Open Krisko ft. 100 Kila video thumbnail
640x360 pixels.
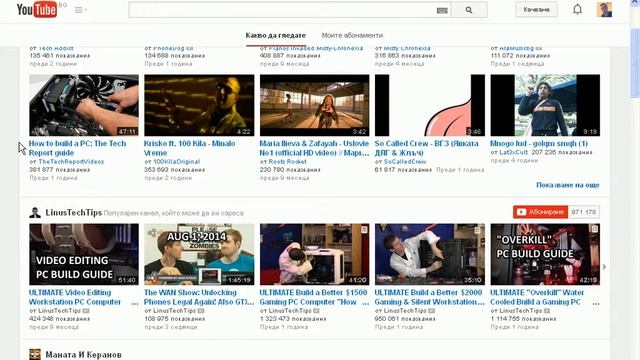click(x=199, y=105)
